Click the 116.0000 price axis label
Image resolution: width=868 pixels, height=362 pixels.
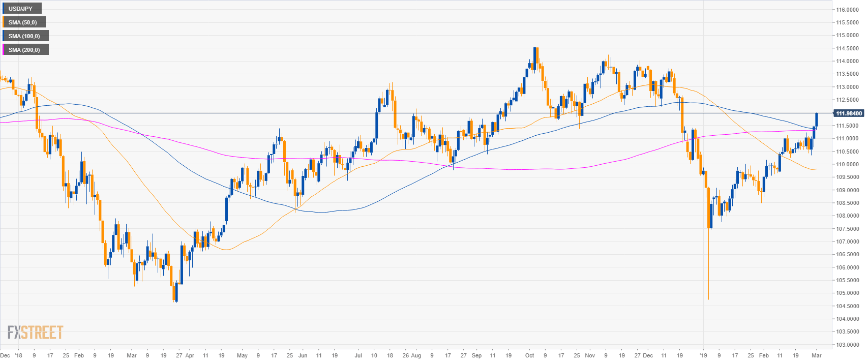pyautogui.click(x=848, y=10)
